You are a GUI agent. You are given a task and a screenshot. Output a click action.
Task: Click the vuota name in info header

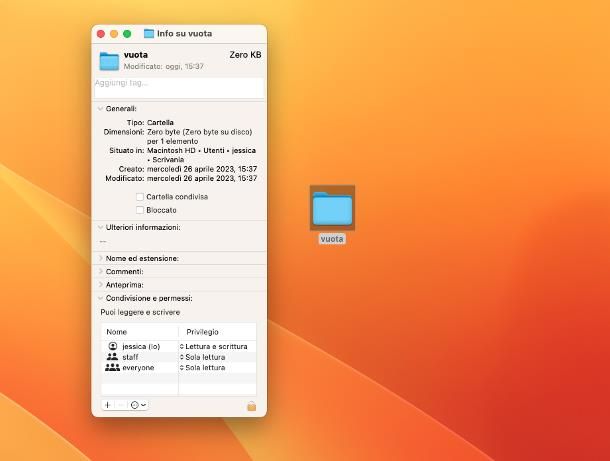(x=136, y=55)
